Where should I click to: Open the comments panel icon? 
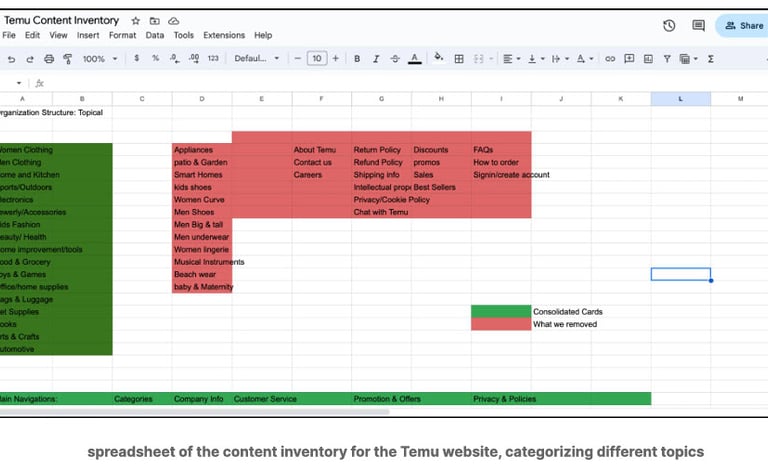698,25
